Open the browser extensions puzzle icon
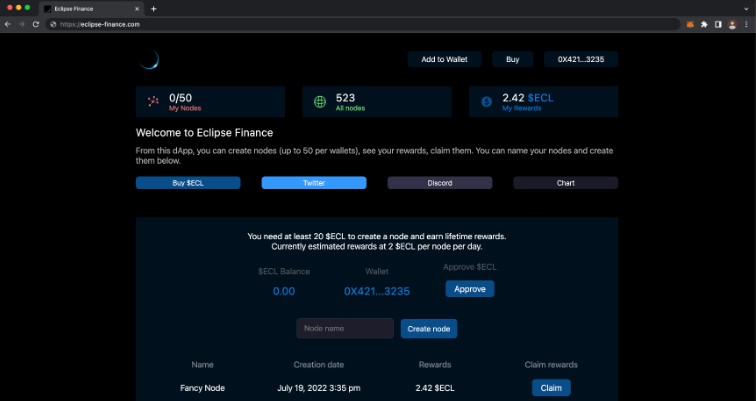The height and width of the screenshot is (401, 756). [x=703, y=24]
